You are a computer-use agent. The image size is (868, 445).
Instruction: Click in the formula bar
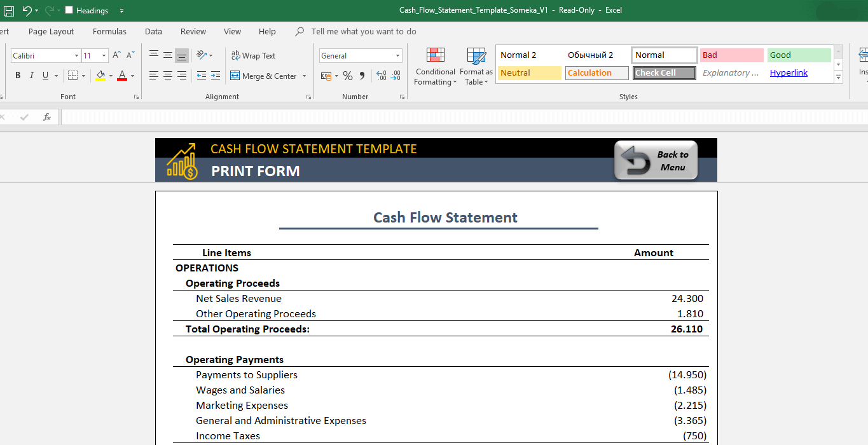tap(464, 117)
